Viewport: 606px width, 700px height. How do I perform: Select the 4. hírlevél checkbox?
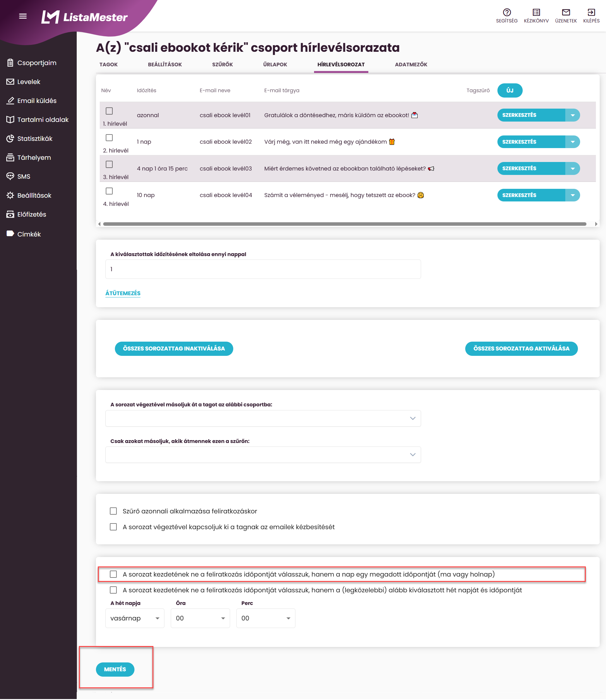coord(109,191)
